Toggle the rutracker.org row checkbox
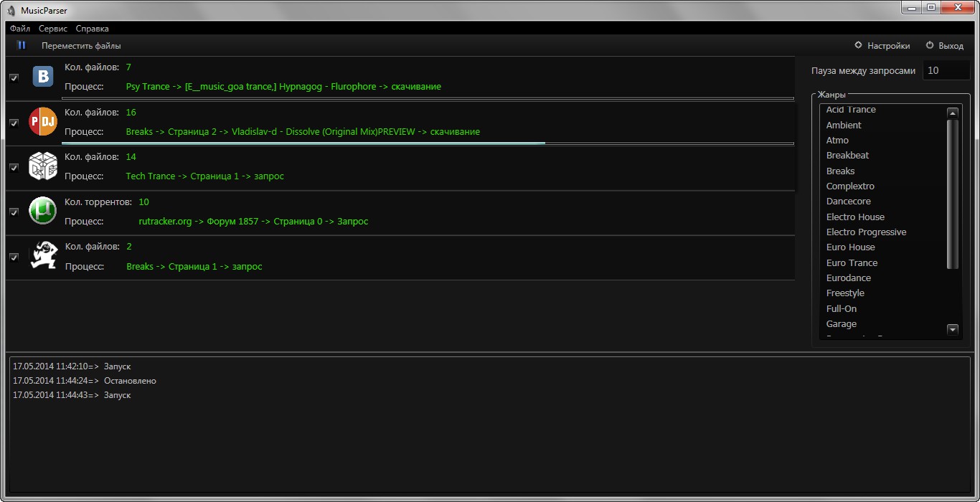Screen dimensions: 980x502 [x=14, y=212]
